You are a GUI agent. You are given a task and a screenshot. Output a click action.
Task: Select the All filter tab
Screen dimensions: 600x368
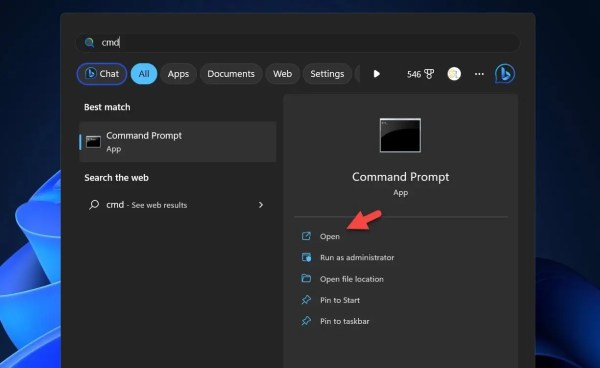144,74
